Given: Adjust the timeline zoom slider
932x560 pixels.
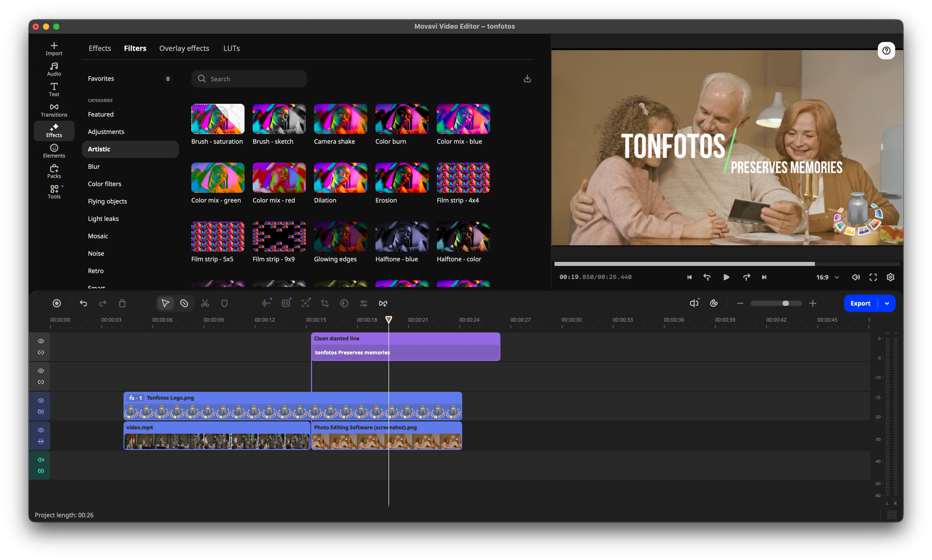Looking at the screenshot, I should [x=776, y=303].
